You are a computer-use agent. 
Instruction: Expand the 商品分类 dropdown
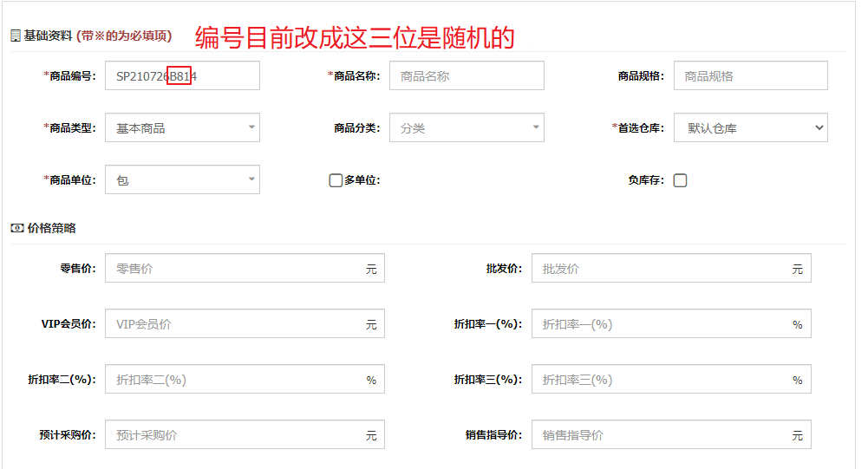tap(467, 128)
